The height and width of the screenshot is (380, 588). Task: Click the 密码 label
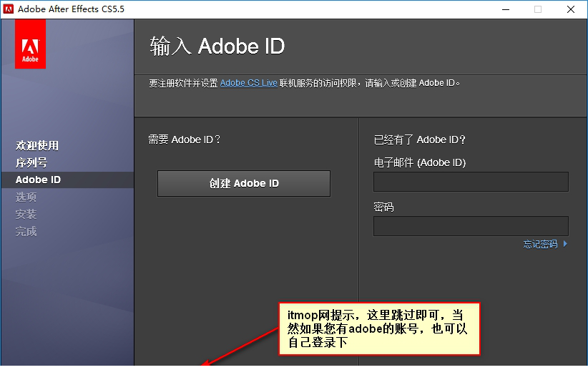(383, 207)
